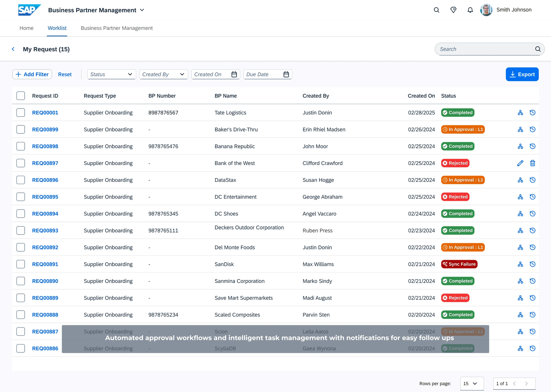Open workflow icon for REQ00888

tap(520, 315)
